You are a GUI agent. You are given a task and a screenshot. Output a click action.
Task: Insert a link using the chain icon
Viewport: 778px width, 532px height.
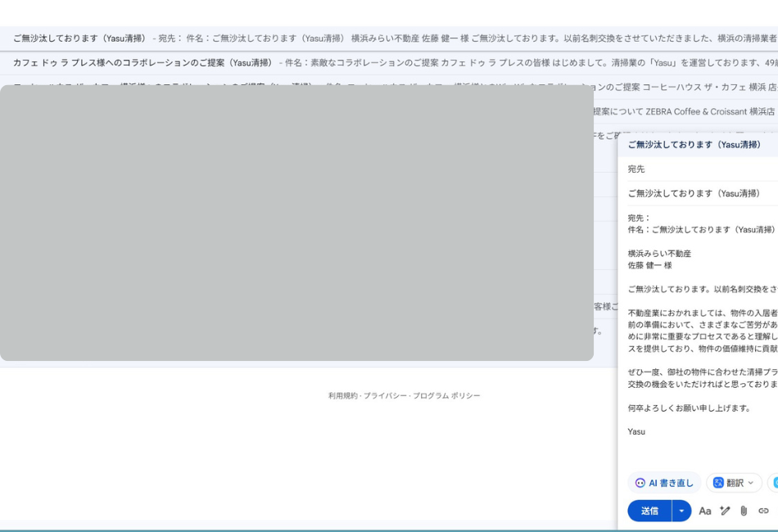point(763,511)
